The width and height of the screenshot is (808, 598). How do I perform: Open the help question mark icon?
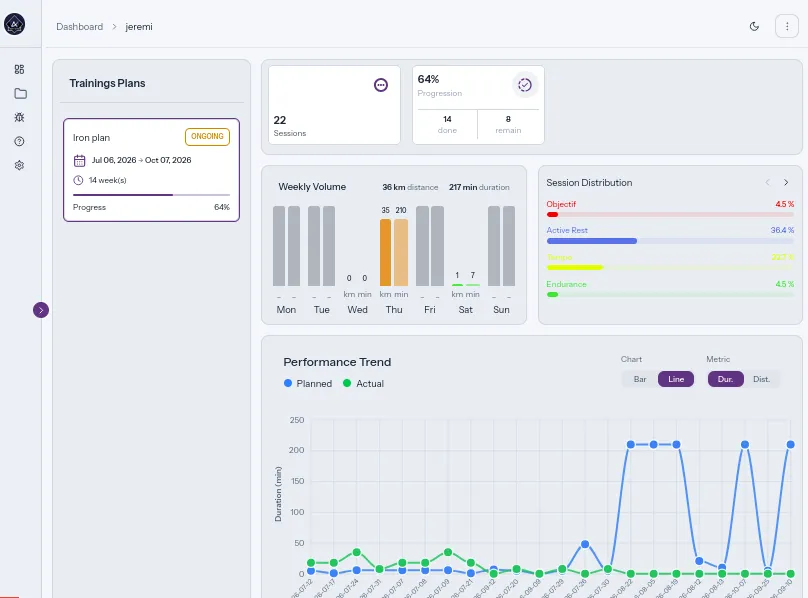tap(20, 141)
